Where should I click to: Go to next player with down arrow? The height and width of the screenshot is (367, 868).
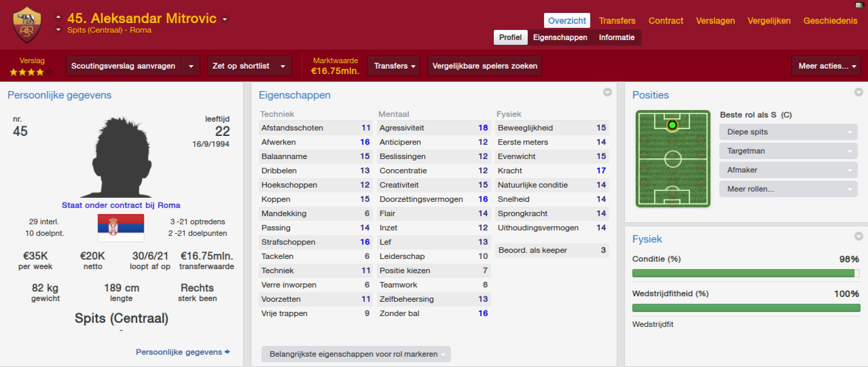58,30
